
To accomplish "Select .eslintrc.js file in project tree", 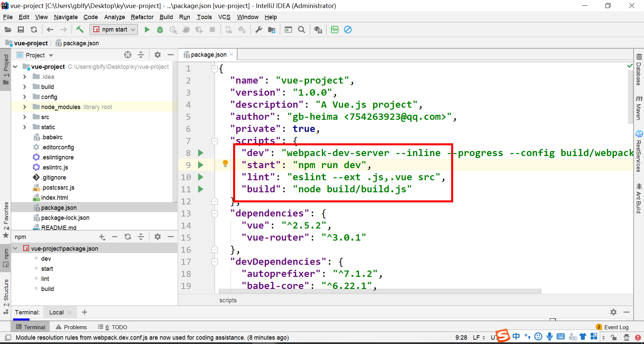I will 55,167.
